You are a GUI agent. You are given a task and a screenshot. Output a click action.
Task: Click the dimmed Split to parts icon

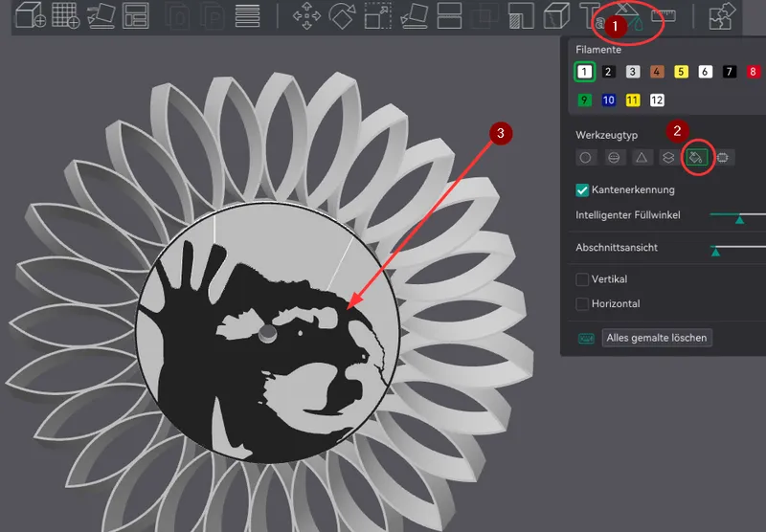click(212, 15)
